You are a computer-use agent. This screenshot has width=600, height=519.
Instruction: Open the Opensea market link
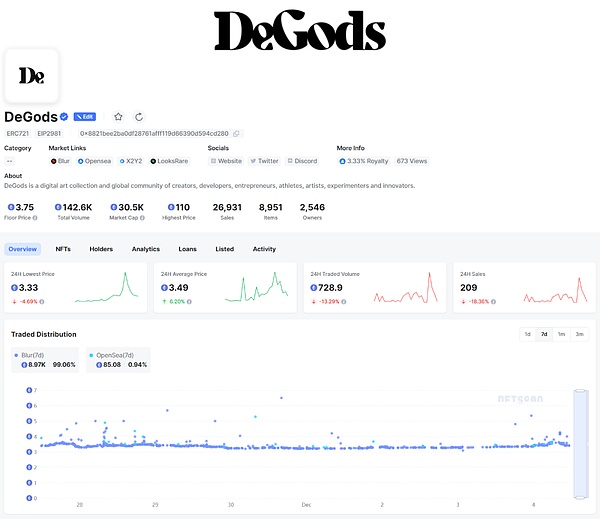94,161
